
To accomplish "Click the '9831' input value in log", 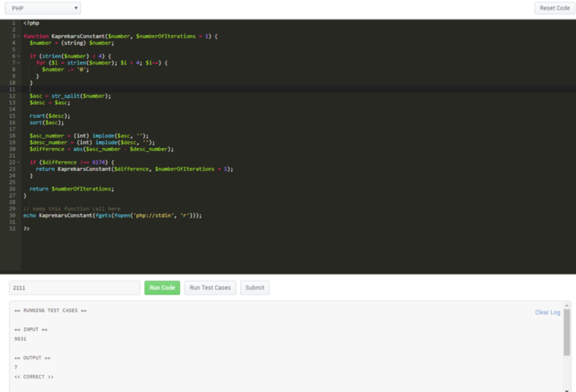I will point(21,339).
